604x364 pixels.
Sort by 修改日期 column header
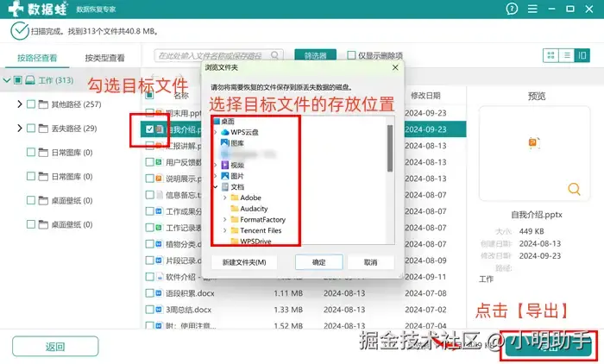pos(425,96)
